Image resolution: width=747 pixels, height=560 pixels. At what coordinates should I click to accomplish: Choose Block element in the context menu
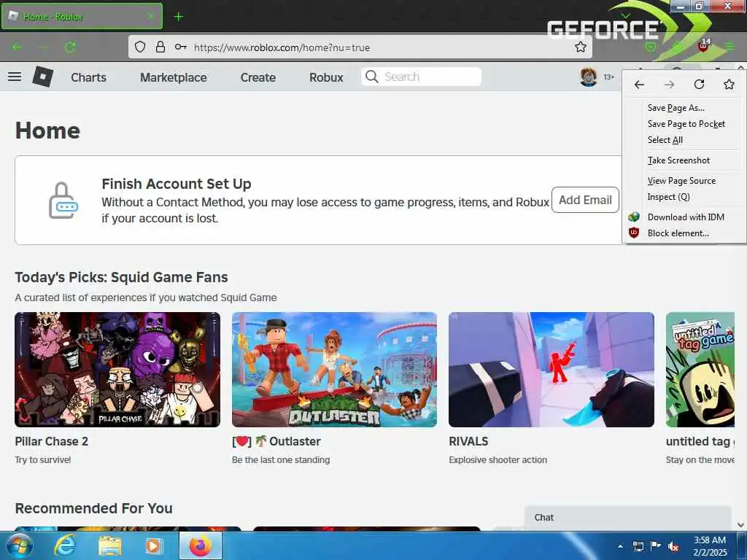tap(678, 233)
